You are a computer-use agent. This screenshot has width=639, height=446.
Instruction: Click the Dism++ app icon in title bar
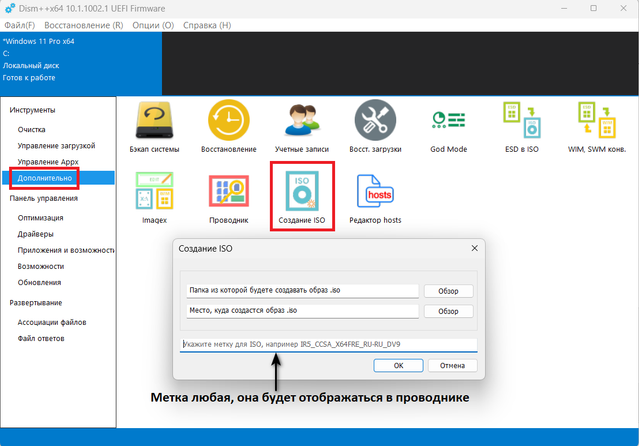[10, 8]
